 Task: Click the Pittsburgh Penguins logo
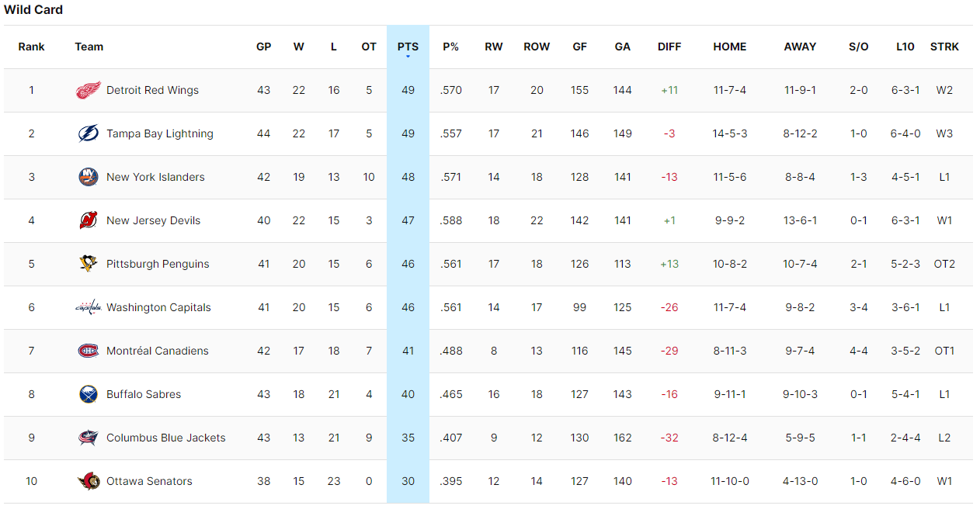[x=88, y=264]
